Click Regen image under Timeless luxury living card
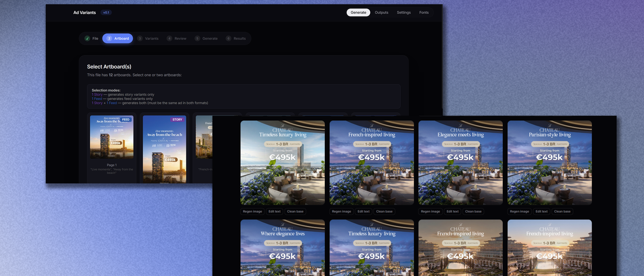This screenshot has height=276, width=644. tap(252, 211)
